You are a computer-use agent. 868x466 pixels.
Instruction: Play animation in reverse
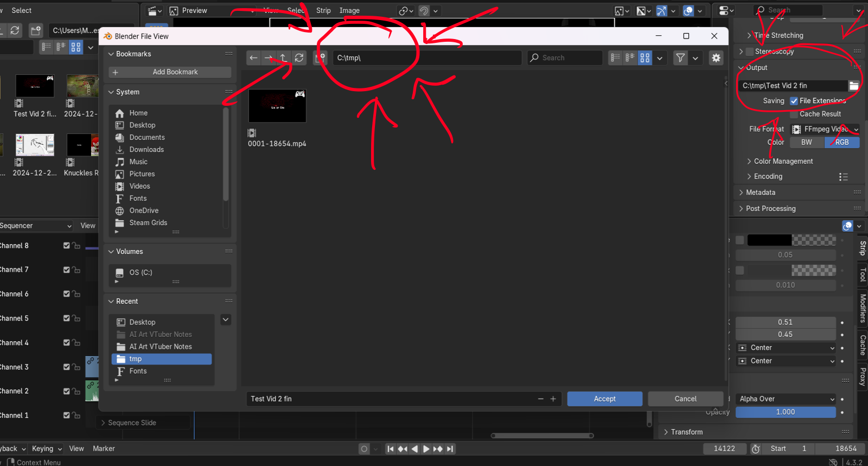pyautogui.click(x=414, y=449)
